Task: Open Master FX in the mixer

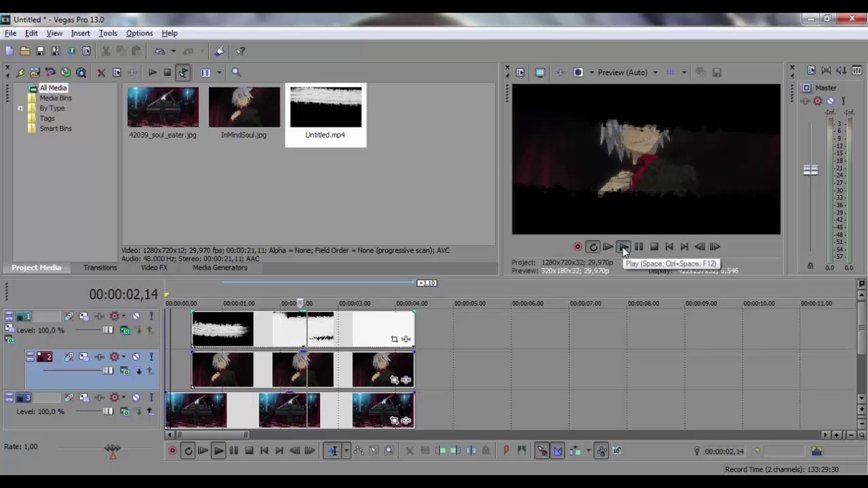Action: pyautogui.click(x=805, y=102)
